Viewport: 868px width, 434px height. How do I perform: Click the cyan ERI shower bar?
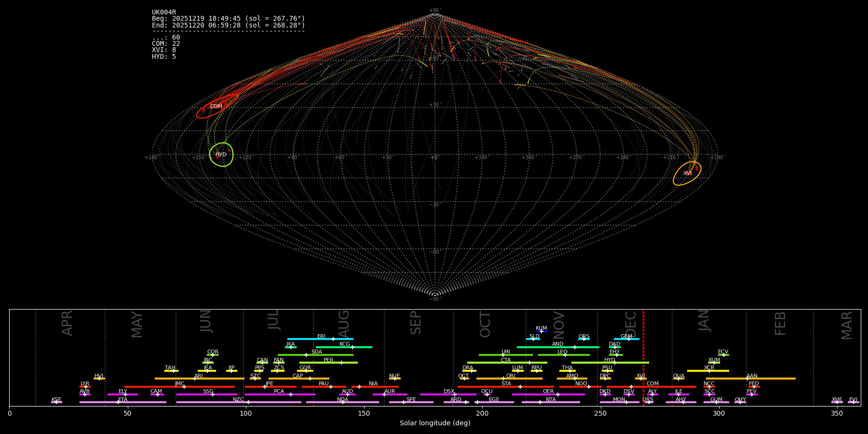pos(320,339)
